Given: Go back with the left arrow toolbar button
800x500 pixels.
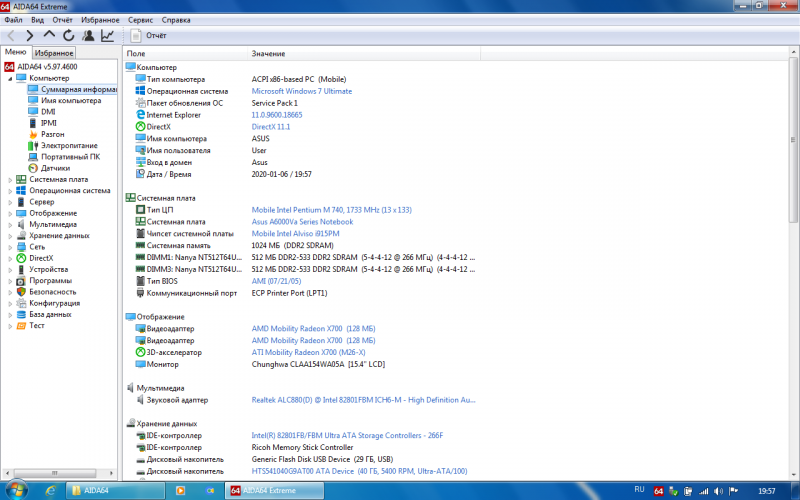Looking at the screenshot, I should (11, 35).
